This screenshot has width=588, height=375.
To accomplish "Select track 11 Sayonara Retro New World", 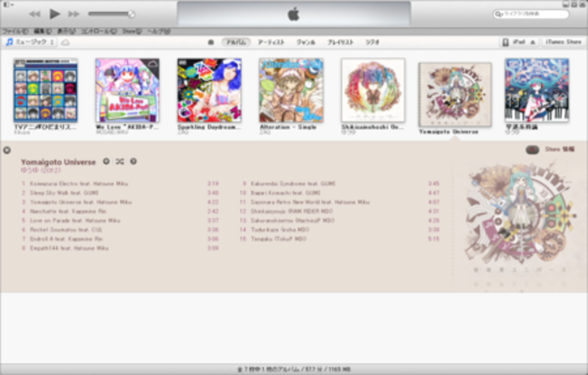I will coord(340,202).
